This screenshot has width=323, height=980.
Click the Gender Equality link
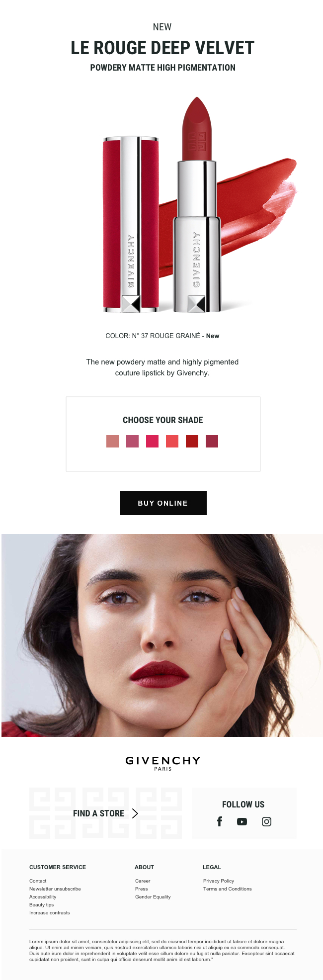coord(153,896)
